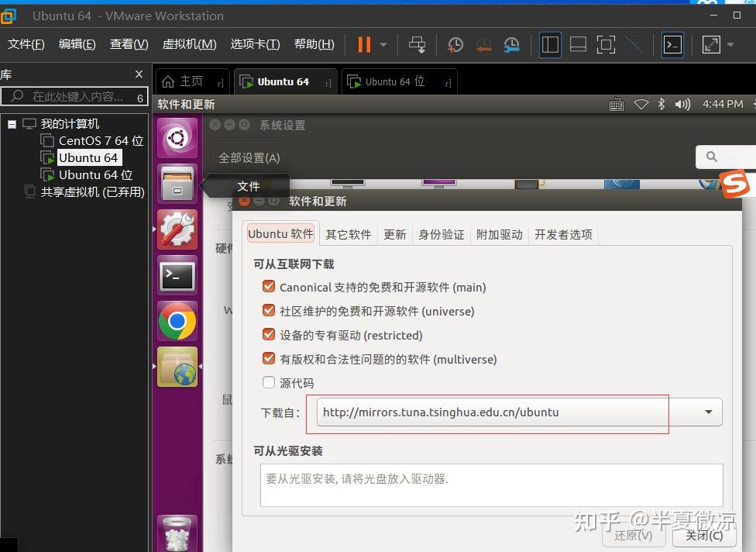
Task: Open the Files app in the dock
Action: pos(177,184)
